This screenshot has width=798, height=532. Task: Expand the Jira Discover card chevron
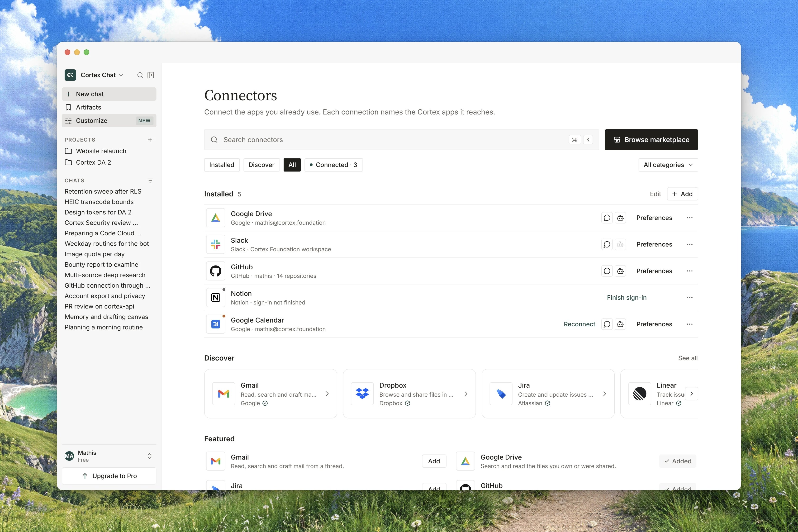point(605,394)
